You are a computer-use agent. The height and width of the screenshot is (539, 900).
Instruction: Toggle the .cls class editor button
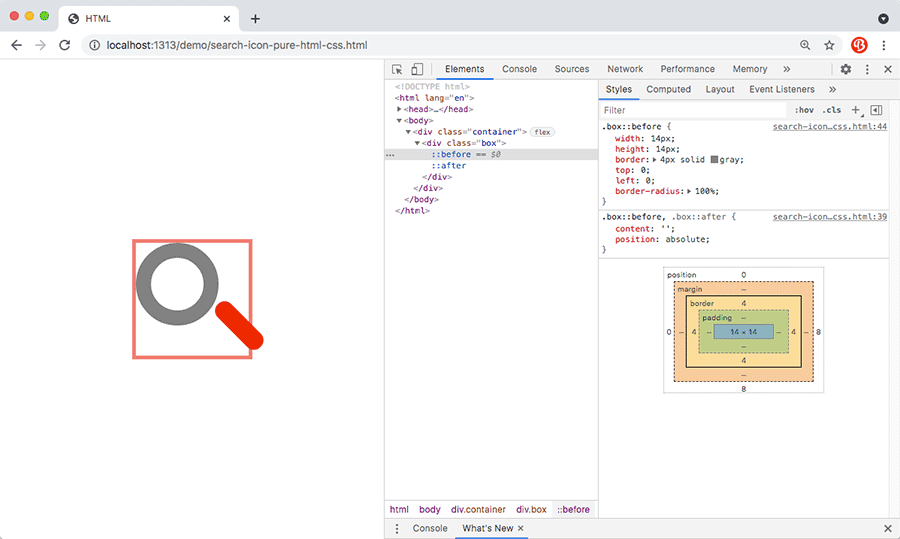832,110
